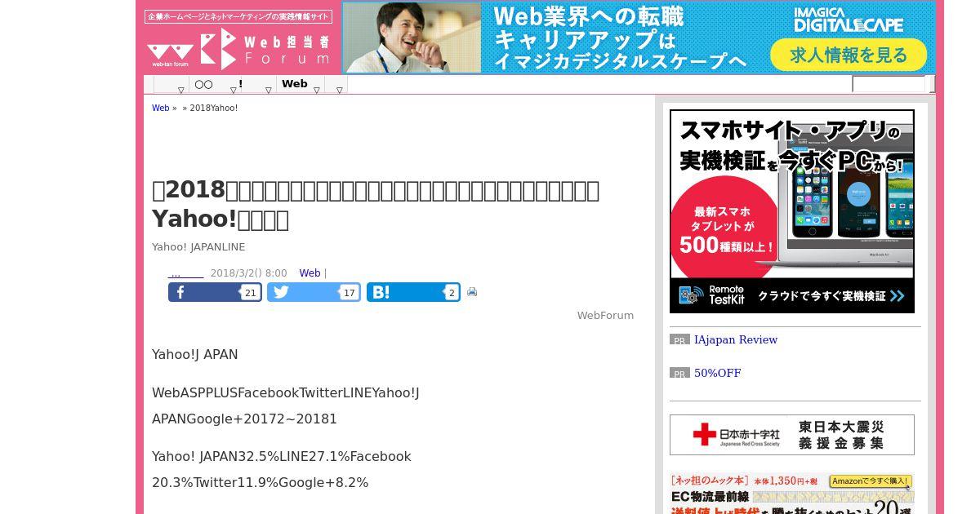Viewport: 980px width, 514px height.
Task: Click the 2018Yahoo! breadcrumb text
Action: pos(214,108)
